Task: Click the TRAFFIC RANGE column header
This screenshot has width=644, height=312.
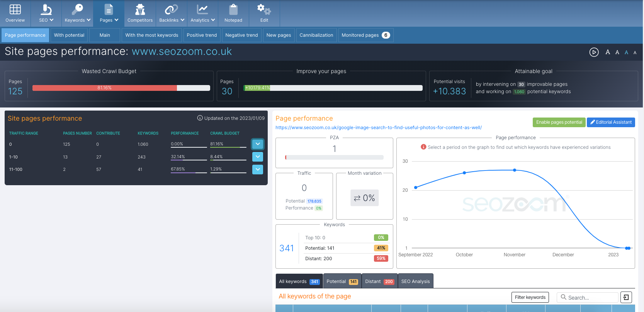Action: tap(24, 133)
